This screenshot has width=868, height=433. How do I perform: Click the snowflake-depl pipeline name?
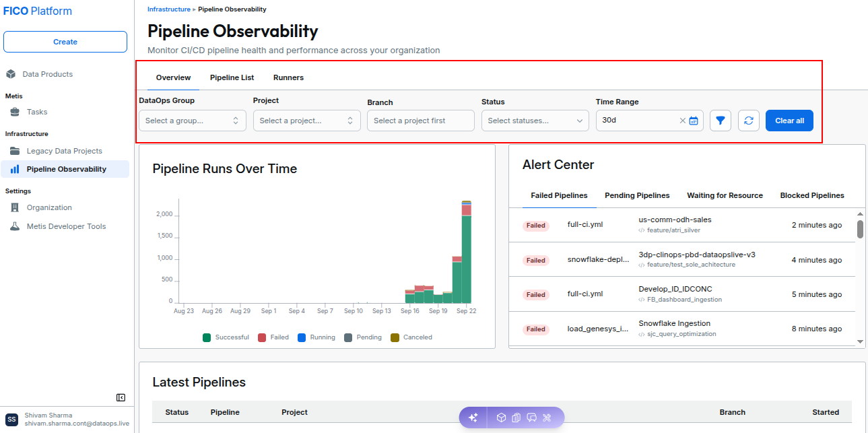tap(598, 259)
